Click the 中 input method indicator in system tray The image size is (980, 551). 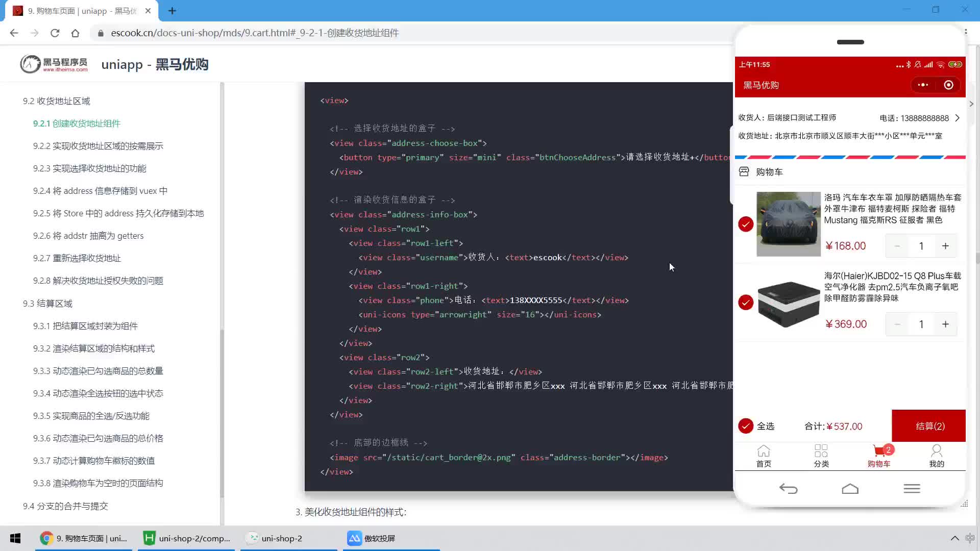pos(970,538)
